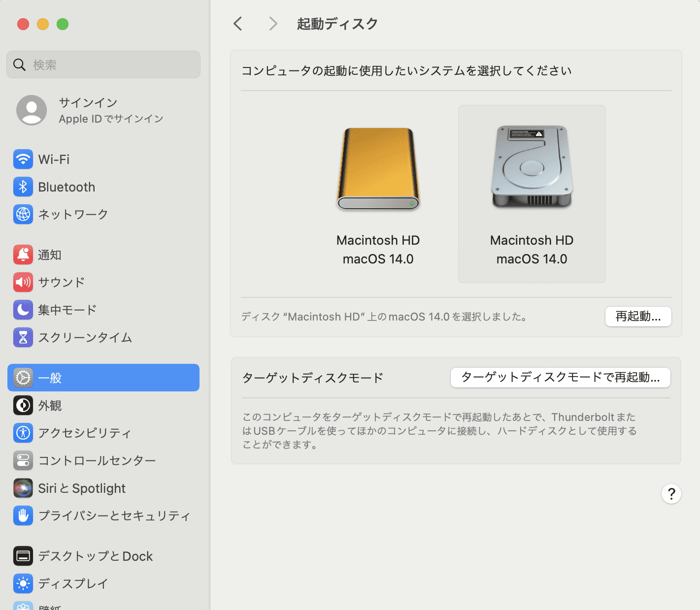Click the サインイン text
Image resolution: width=700 pixels, height=610 pixels.
coord(88,102)
